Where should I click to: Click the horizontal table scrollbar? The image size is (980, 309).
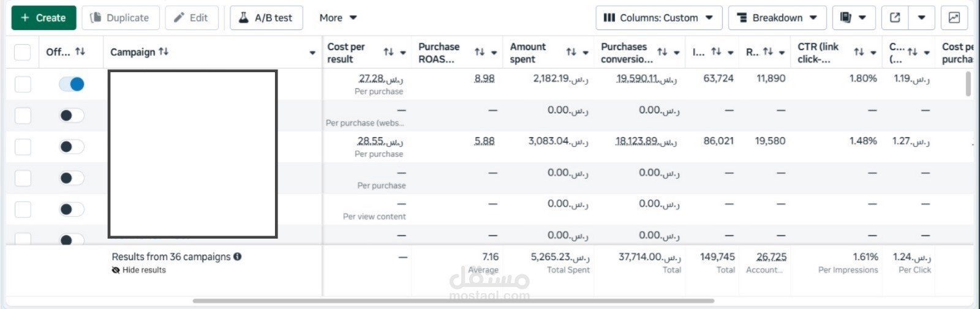453,301
